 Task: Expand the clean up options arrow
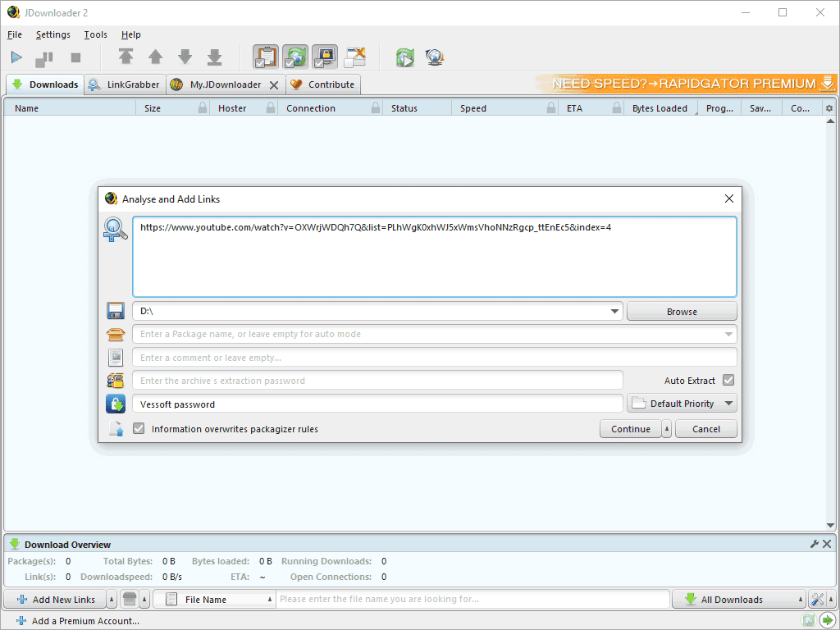tap(144, 600)
